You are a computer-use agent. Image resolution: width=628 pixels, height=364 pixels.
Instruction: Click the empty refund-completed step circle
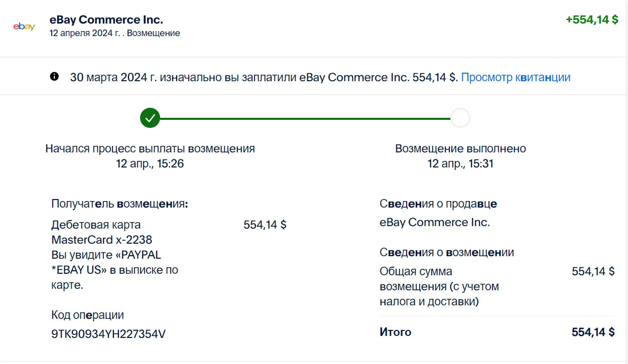pyautogui.click(x=460, y=118)
